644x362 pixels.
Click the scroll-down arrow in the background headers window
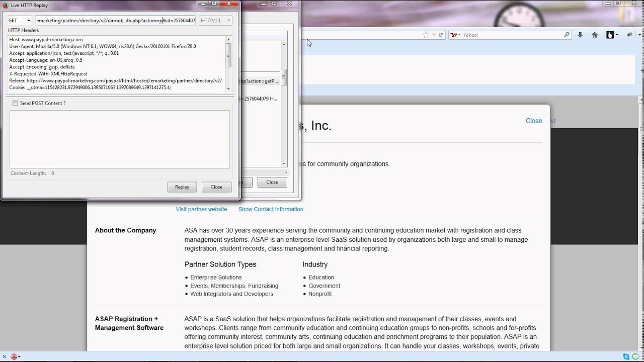coord(284,163)
